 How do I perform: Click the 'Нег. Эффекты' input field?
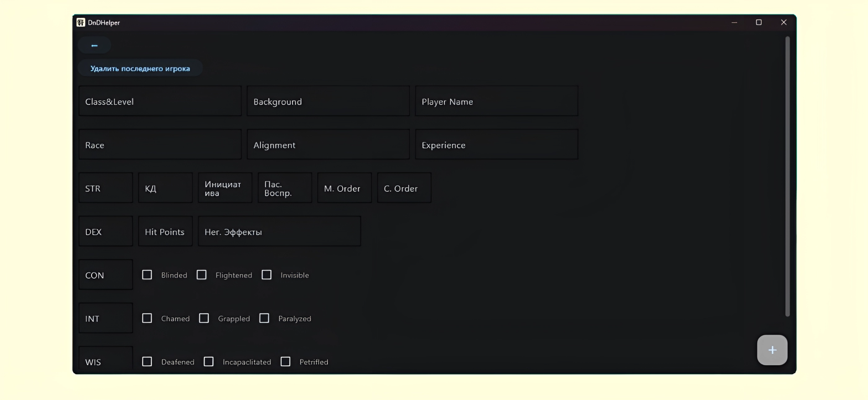pos(279,231)
